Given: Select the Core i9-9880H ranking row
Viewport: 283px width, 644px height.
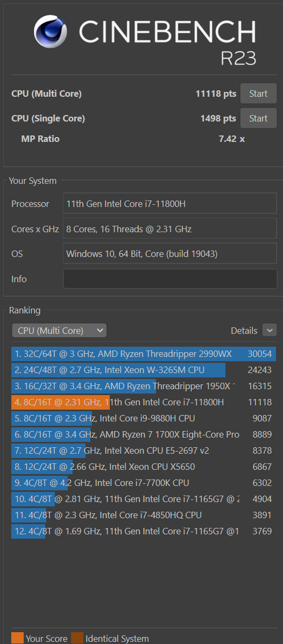Looking at the screenshot, I should pos(144,419).
